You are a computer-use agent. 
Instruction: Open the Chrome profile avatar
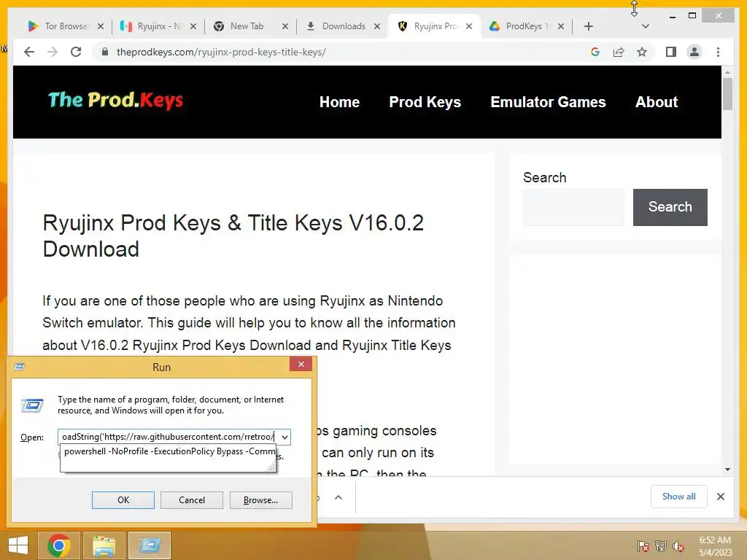[694, 52]
